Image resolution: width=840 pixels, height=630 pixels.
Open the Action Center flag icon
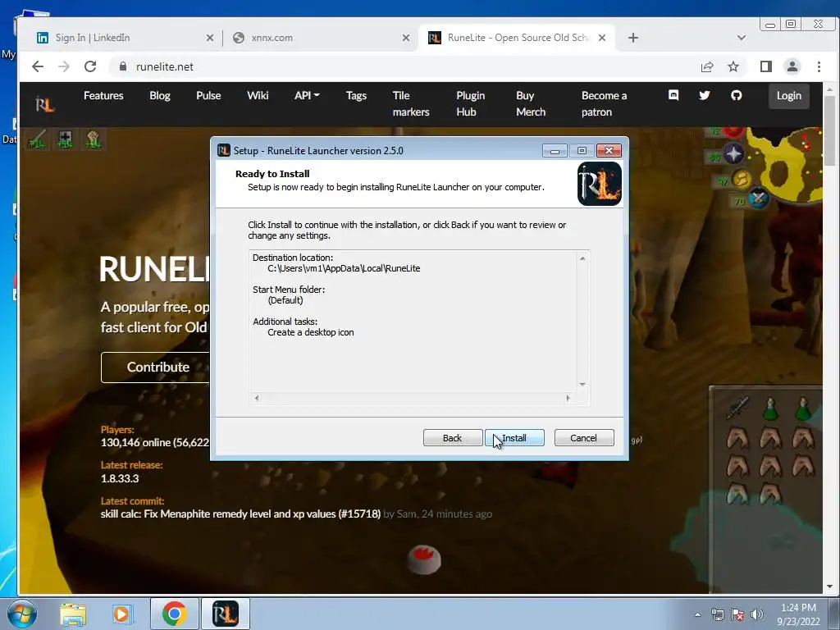[x=737, y=614]
